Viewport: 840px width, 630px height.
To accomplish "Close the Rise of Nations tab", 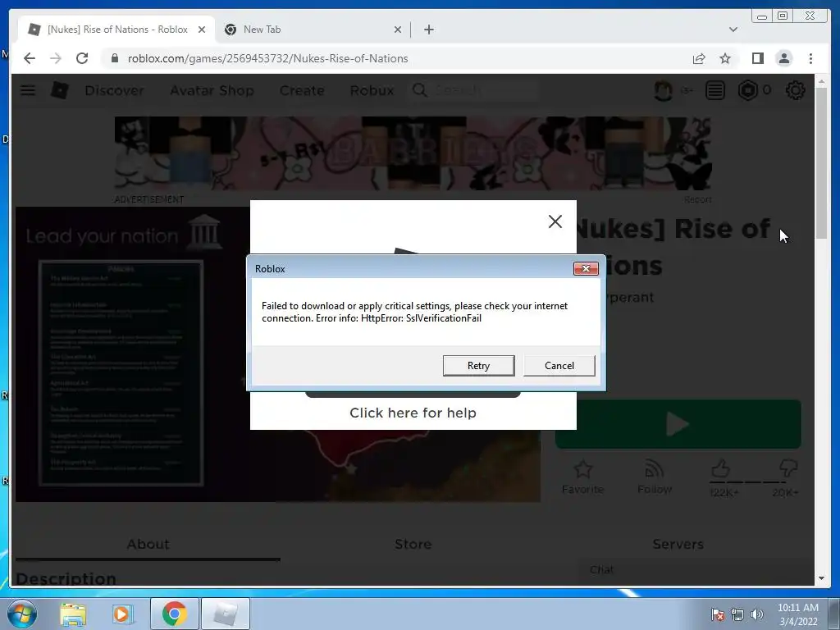I will coord(202,30).
